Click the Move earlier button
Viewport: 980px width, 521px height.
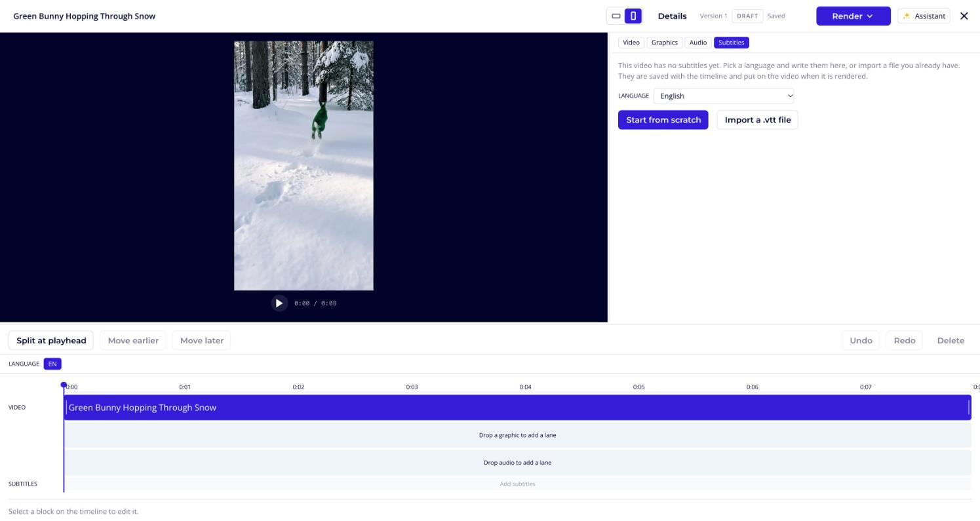coord(133,340)
